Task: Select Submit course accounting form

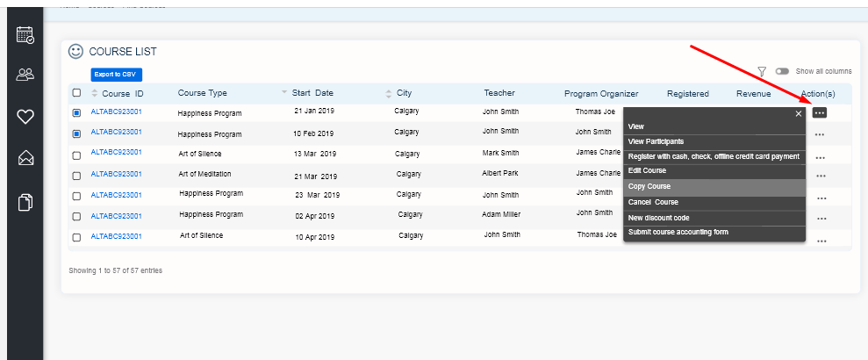Action: (714, 233)
